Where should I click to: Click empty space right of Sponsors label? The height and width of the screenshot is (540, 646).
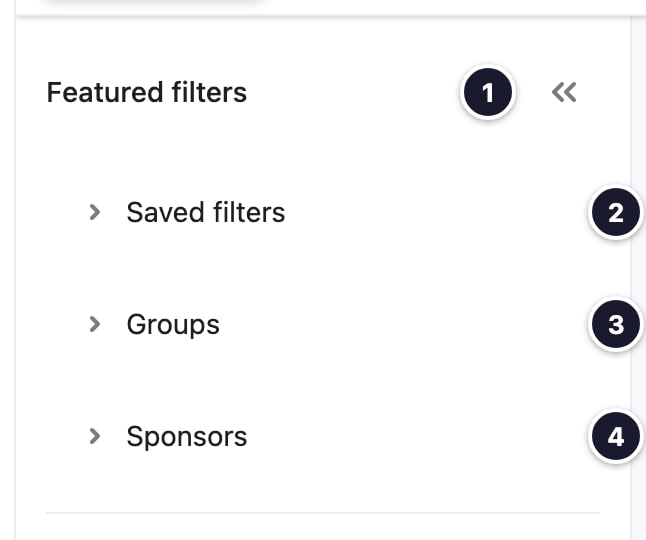(x=418, y=437)
